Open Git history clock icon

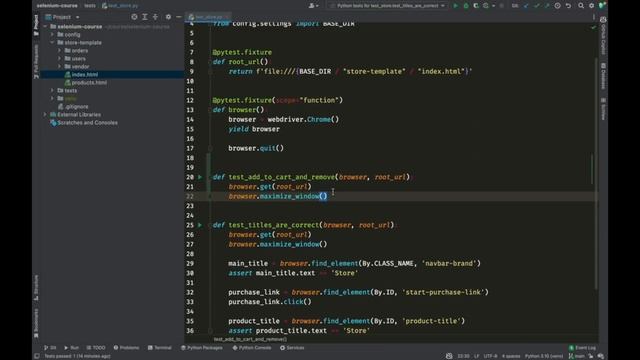pos(557,6)
